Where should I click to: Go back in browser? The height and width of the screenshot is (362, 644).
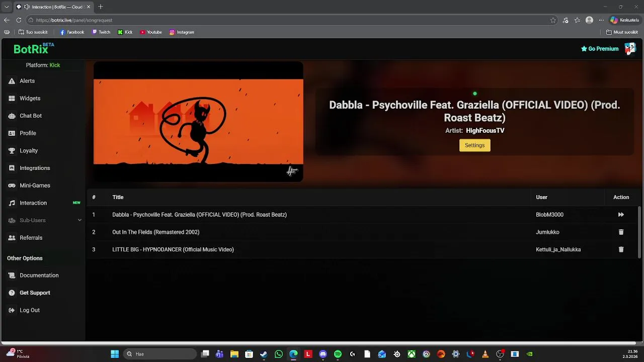click(x=7, y=20)
